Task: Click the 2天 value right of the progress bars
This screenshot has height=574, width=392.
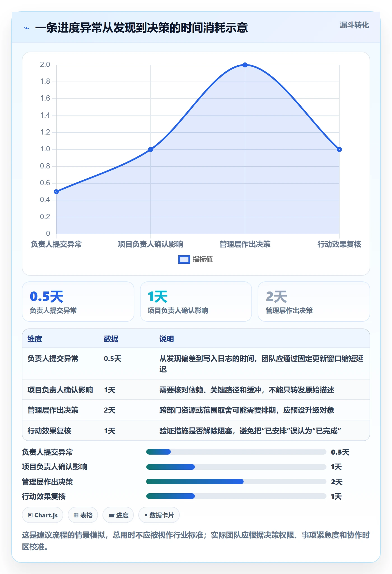Action: [337, 482]
